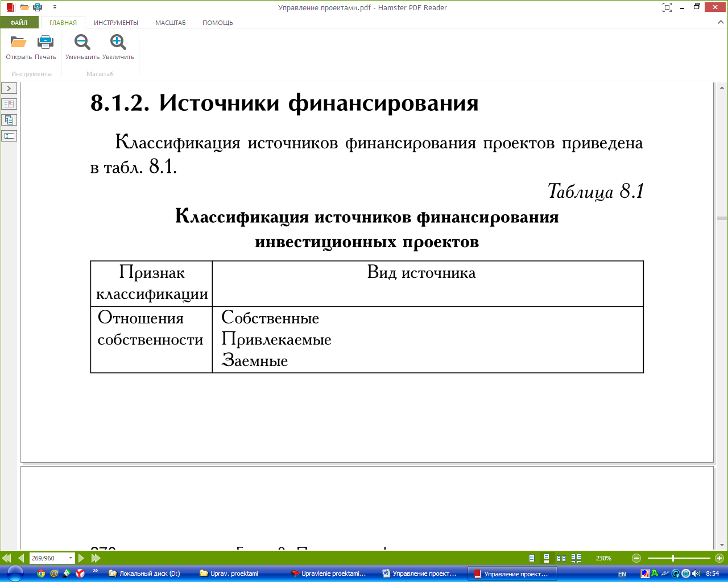Switch to Локальный диск (D:) taskbar window

(148, 573)
